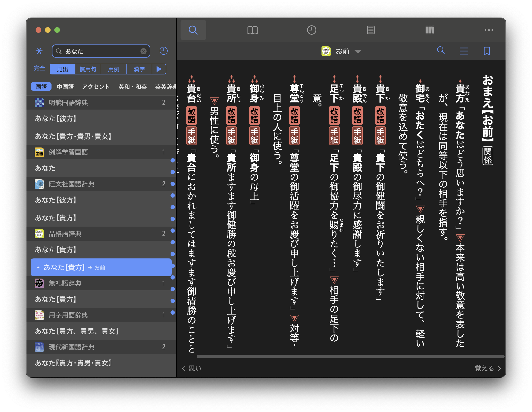Open the book reading tab icon
This screenshot has width=532, height=412.
[x=252, y=30]
